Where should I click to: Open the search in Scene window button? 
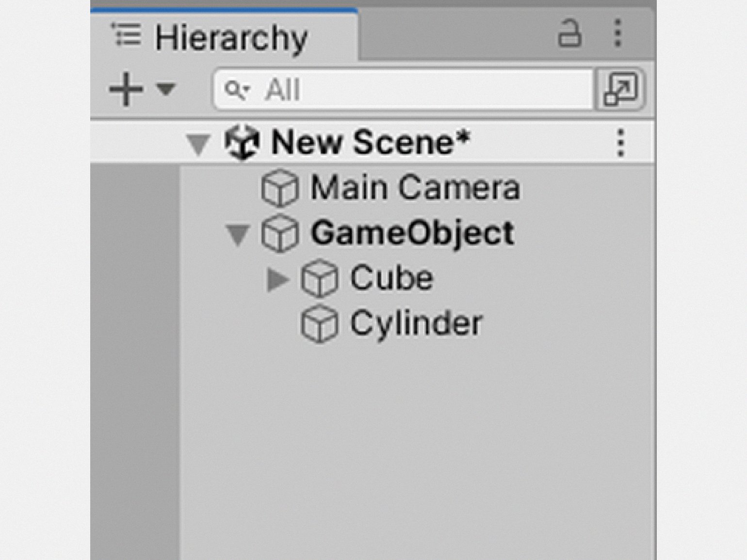point(620,89)
